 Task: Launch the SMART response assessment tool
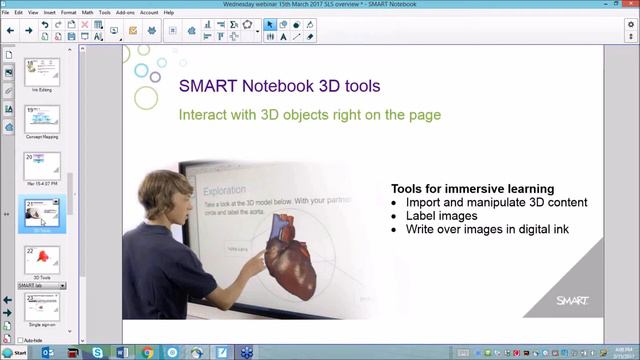coord(133,31)
